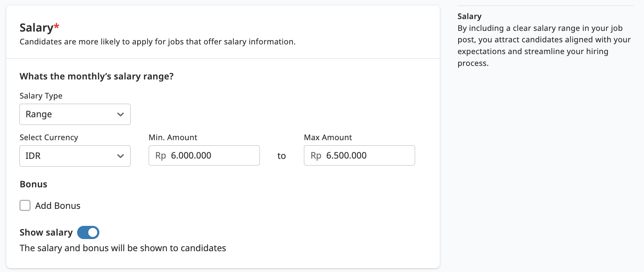Click the 6.000.000 minimum value
The image size is (644, 272).
[191, 155]
